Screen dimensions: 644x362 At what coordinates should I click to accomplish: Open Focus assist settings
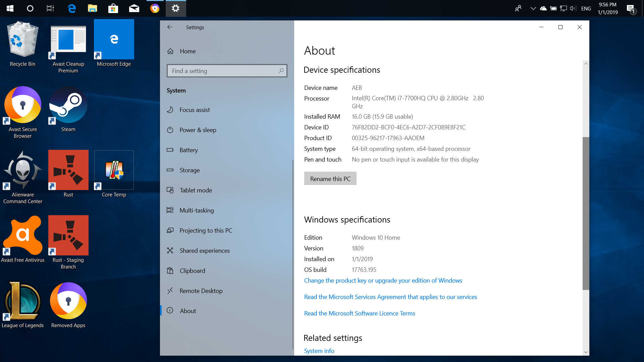(195, 110)
